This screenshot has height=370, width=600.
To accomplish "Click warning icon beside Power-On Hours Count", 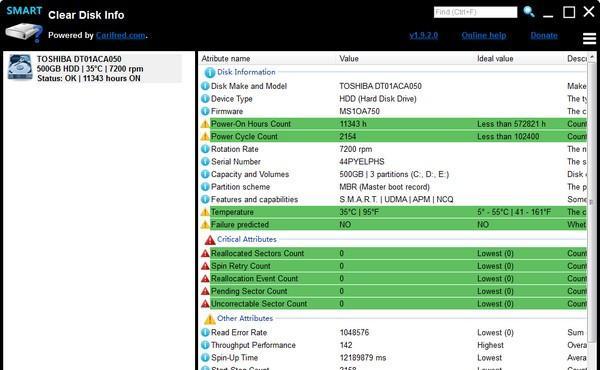I will click(x=205, y=124).
